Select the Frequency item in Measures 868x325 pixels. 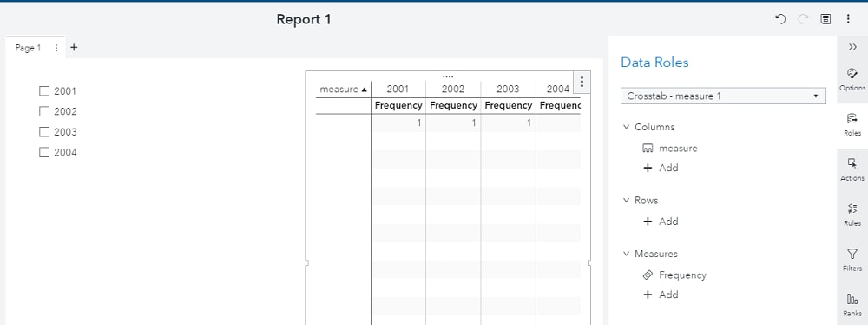[674, 275]
